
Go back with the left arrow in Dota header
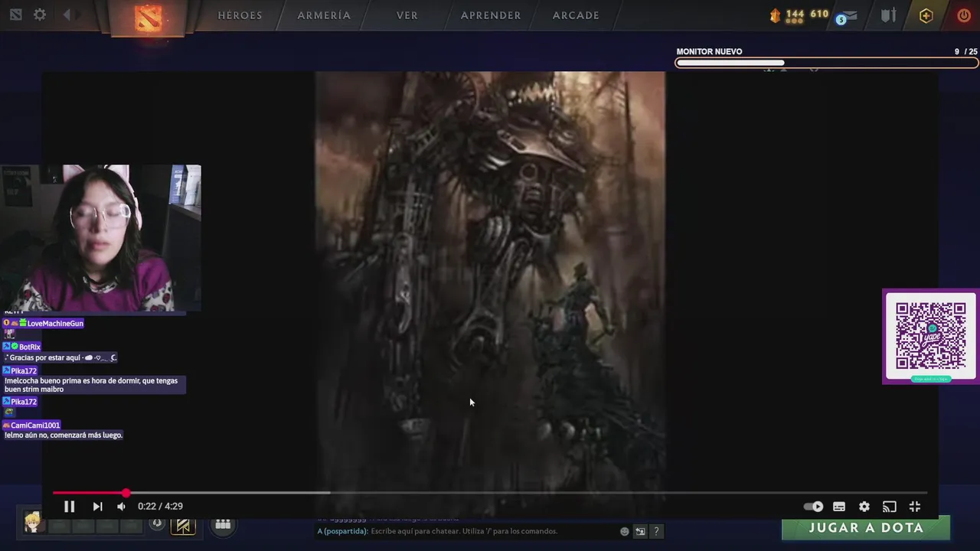click(x=67, y=15)
